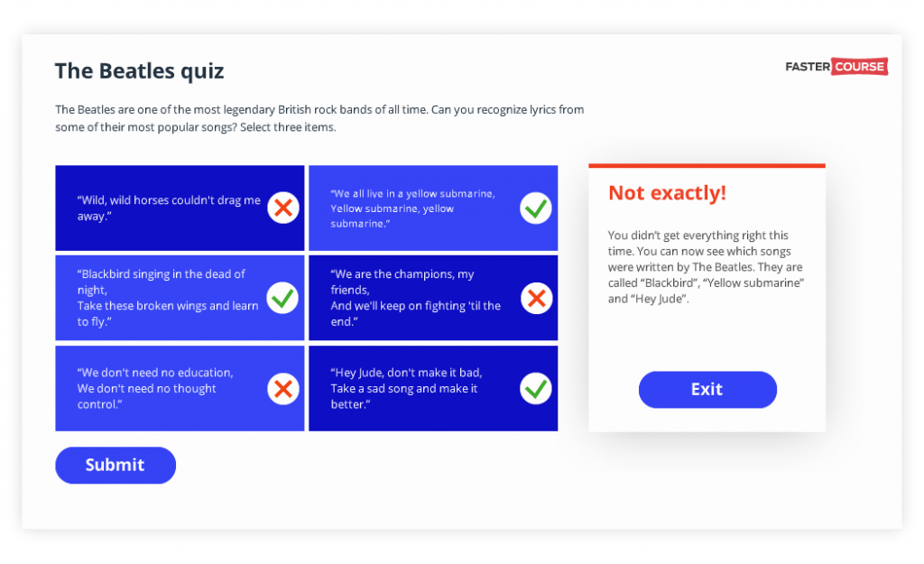Click the feedback explanation text about Beatles songs
The height and width of the screenshot is (564, 924).
pos(706,267)
